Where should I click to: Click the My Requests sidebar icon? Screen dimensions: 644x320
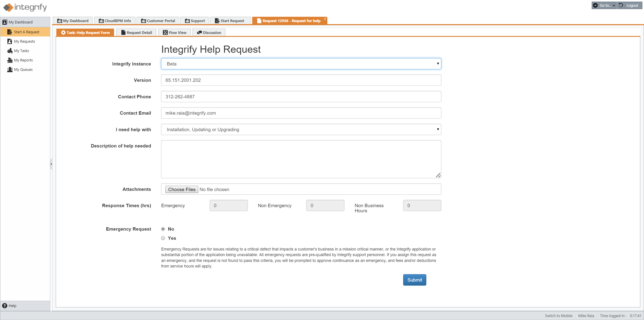10,42
